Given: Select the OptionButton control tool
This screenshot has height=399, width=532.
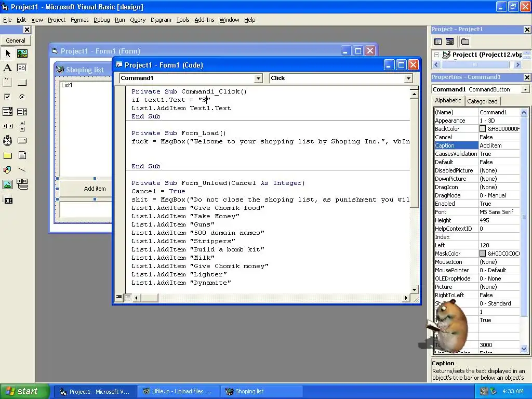Looking at the screenshot, I should click(22, 97).
